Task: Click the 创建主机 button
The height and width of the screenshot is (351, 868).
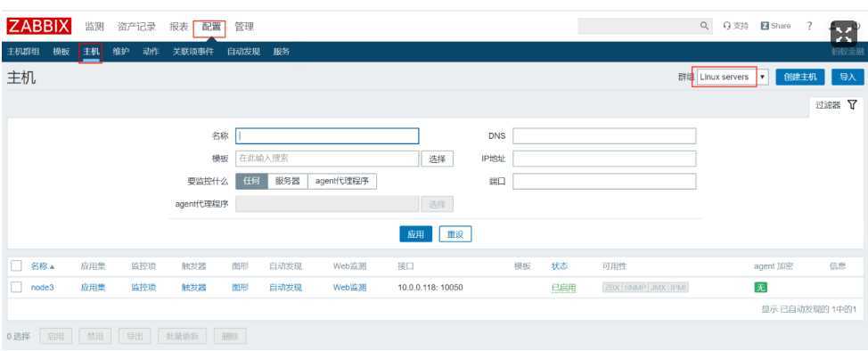Action: [x=800, y=77]
